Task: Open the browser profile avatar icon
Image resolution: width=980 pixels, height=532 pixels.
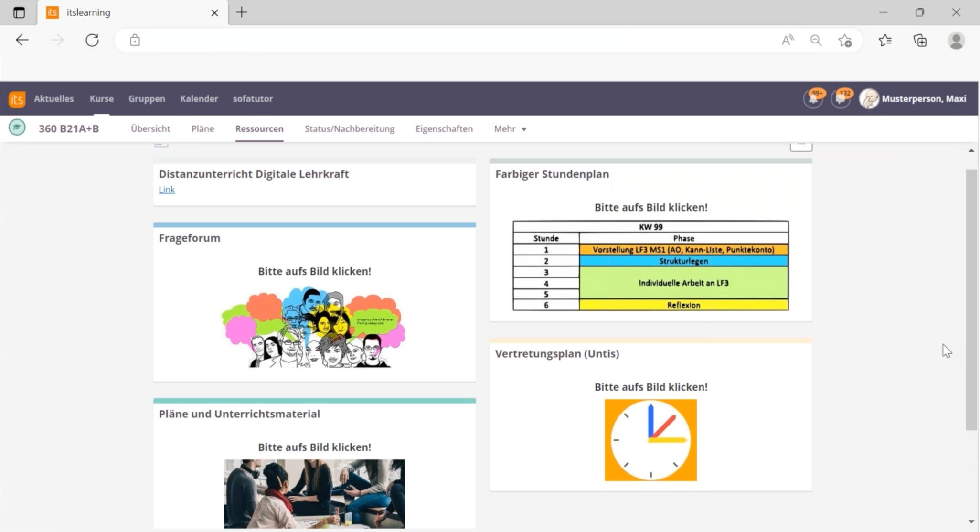Action: click(955, 40)
